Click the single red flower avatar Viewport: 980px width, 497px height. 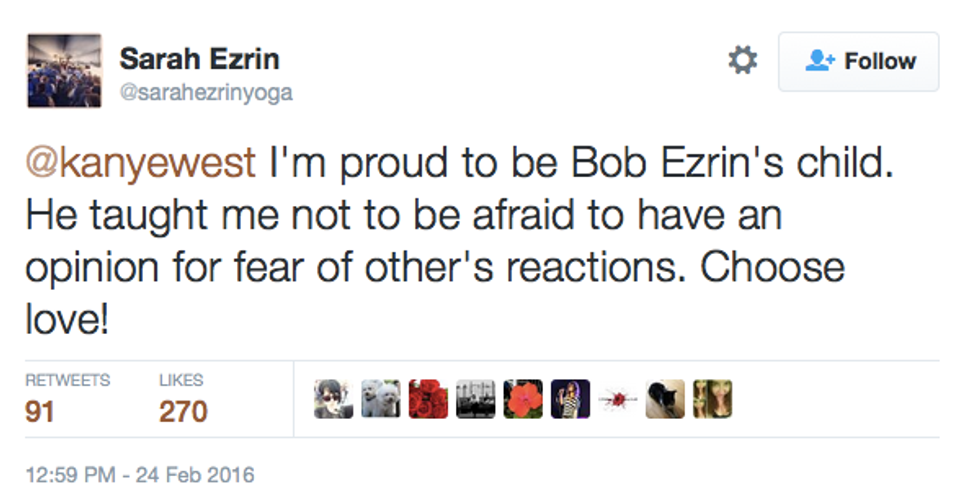523,399
